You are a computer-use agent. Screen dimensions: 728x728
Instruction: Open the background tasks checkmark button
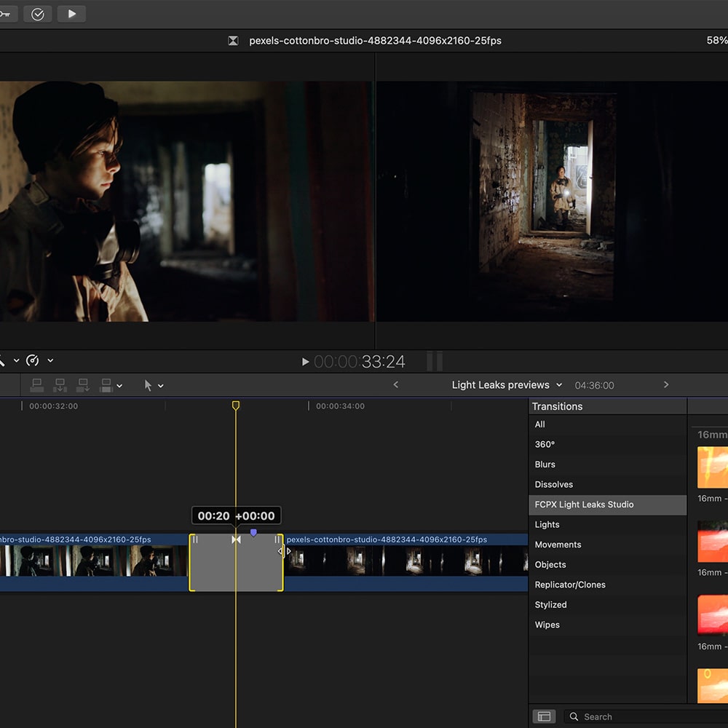pyautogui.click(x=38, y=14)
